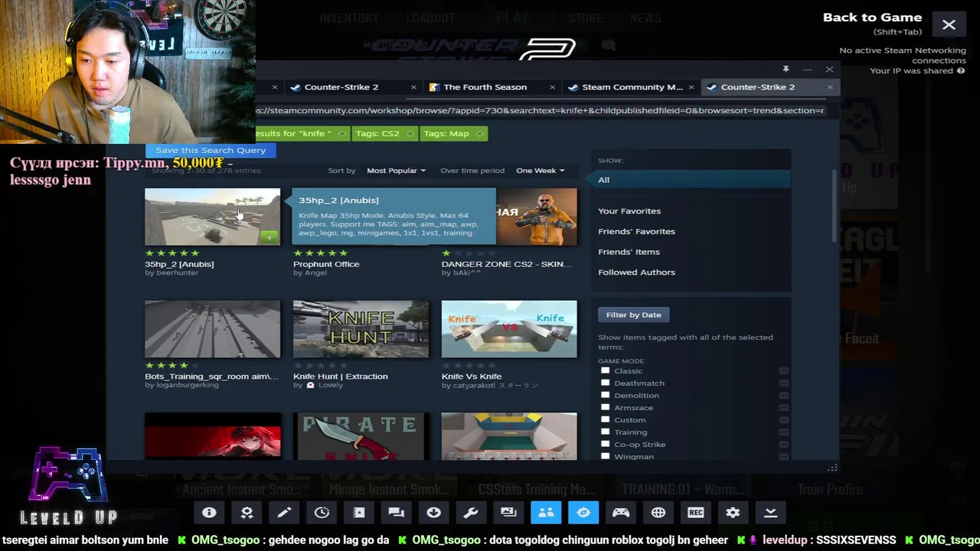Image resolution: width=980 pixels, height=551 pixels.
Task: Click Back to Game label
Action: [x=872, y=18]
